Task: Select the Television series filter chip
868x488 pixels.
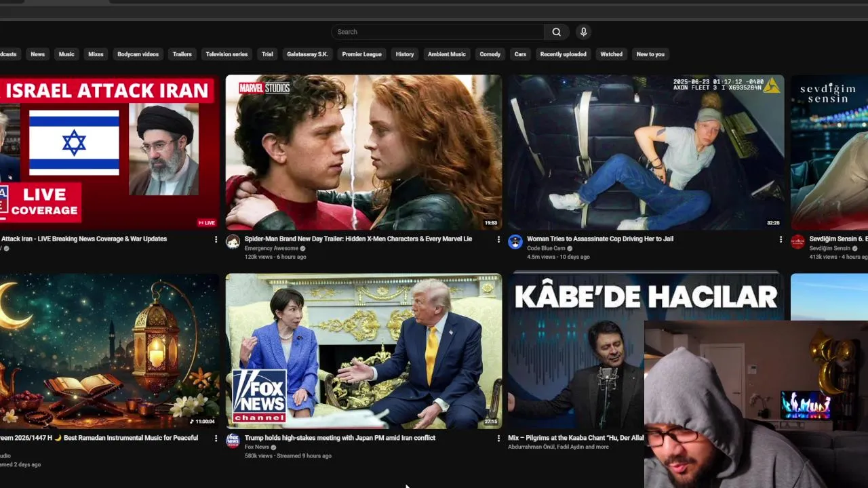Action: point(226,54)
